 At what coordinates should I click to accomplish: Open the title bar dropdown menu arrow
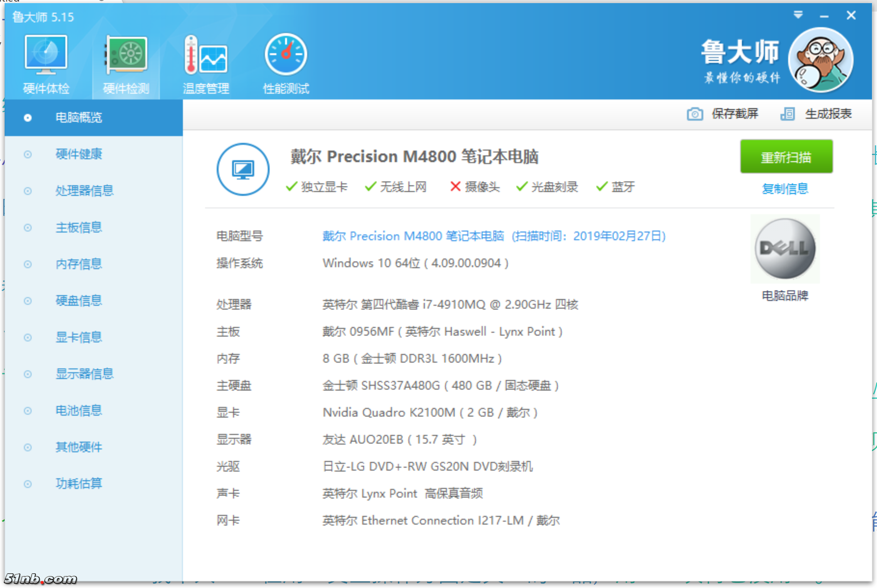[798, 15]
